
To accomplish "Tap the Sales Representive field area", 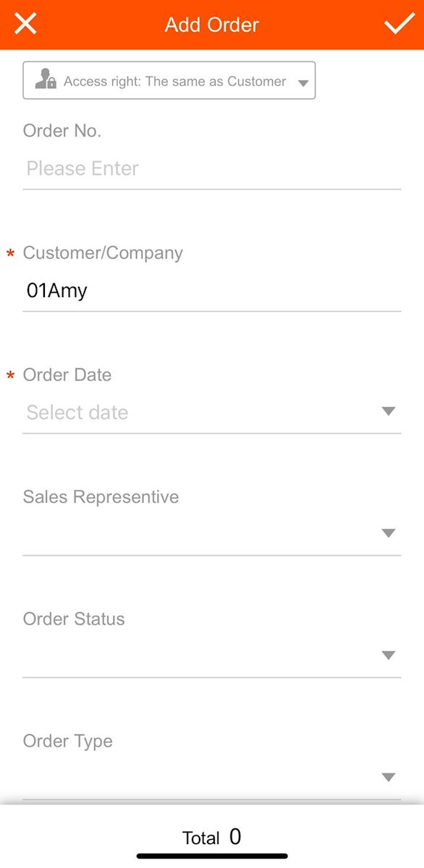I will click(212, 535).
